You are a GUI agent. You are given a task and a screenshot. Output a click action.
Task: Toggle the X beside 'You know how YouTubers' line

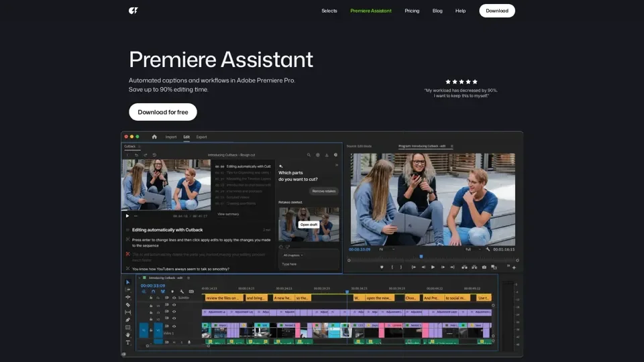[x=127, y=268]
